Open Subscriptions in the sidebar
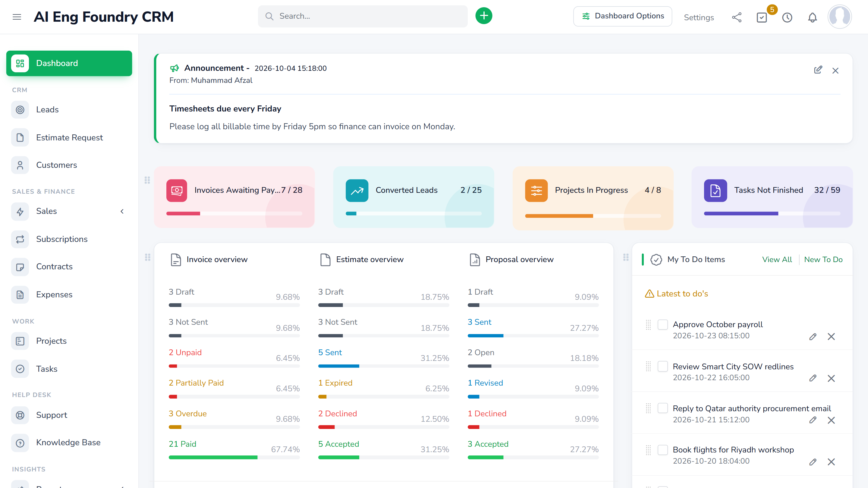Image resolution: width=868 pixels, height=488 pixels. [x=69, y=239]
